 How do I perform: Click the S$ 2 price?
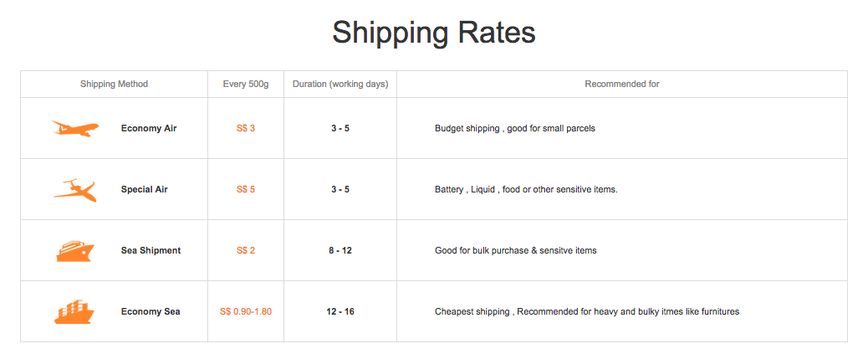tap(246, 251)
